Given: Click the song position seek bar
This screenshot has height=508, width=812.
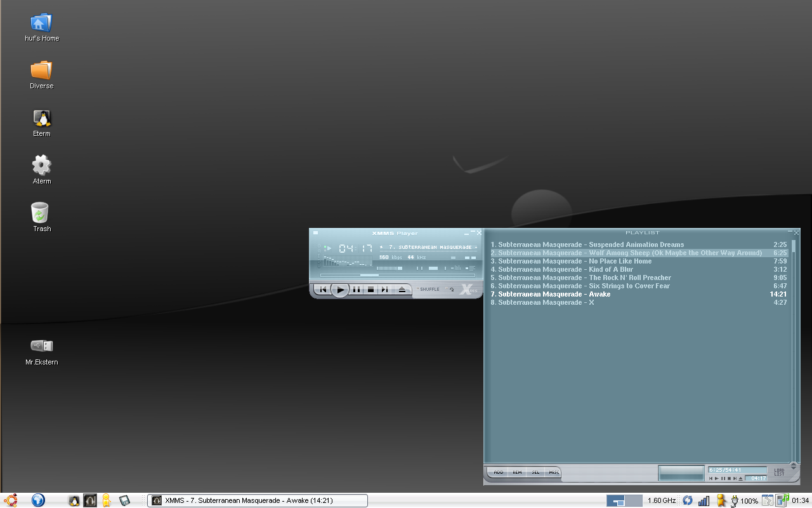Looking at the screenshot, I should [x=398, y=276].
